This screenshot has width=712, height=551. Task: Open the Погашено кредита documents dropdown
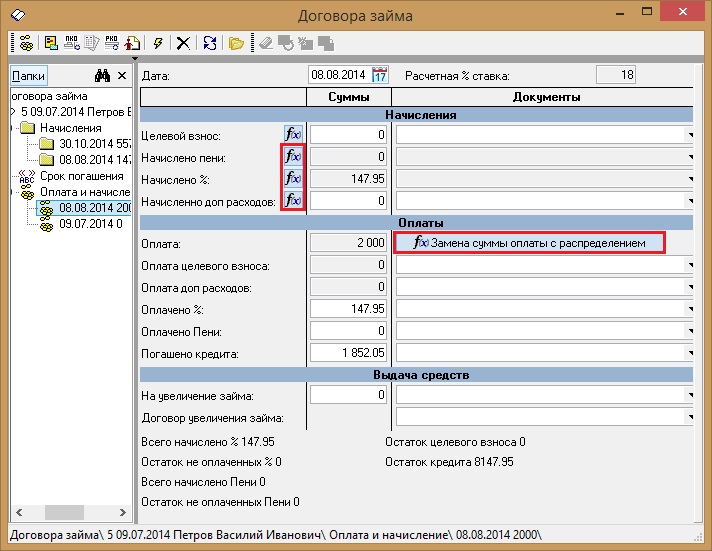click(690, 352)
